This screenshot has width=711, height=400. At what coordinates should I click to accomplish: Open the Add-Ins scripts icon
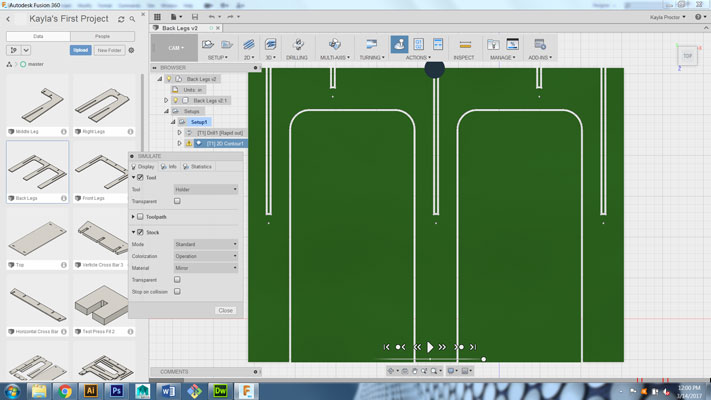pos(540,44)
